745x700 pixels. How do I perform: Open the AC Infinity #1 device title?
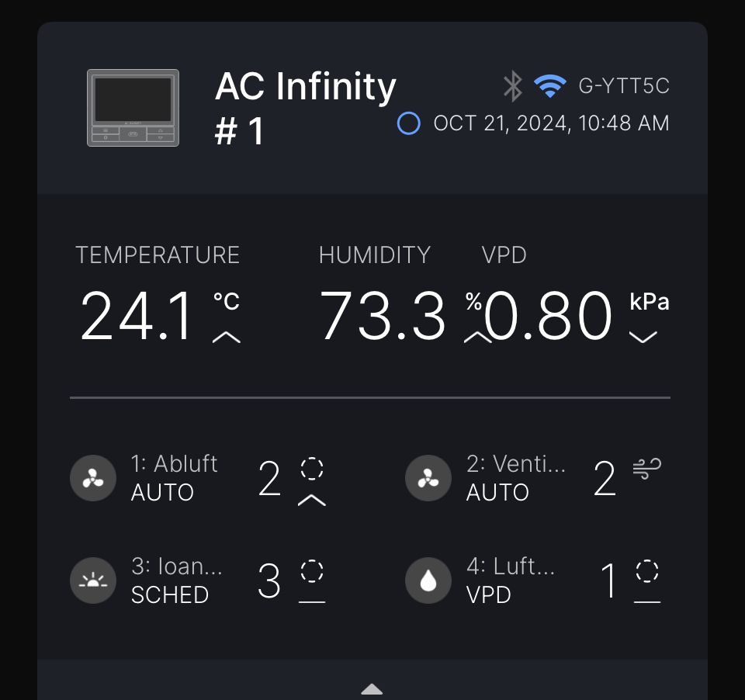(x=305, y=109)
